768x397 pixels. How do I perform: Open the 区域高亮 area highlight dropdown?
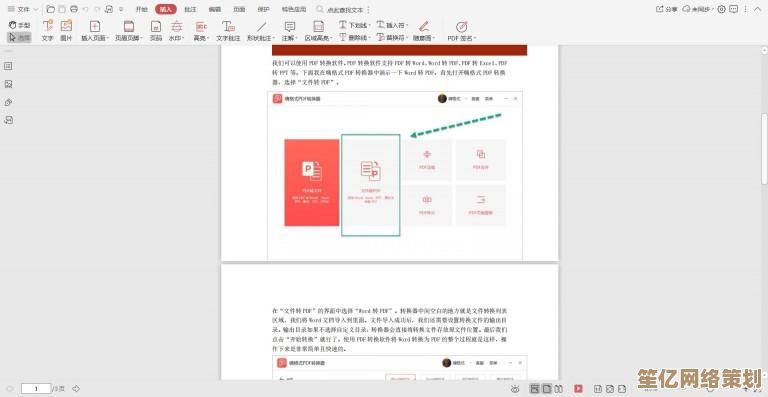[318, 31]
